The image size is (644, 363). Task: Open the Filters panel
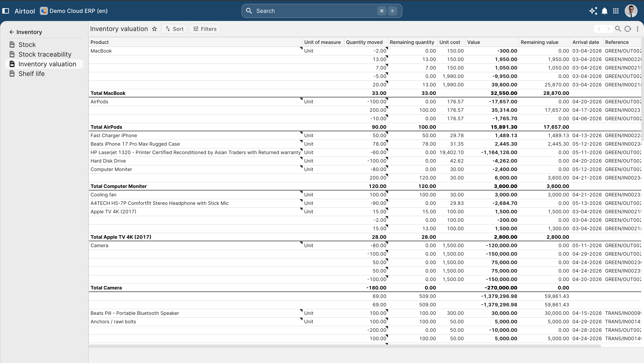[204, 29]
